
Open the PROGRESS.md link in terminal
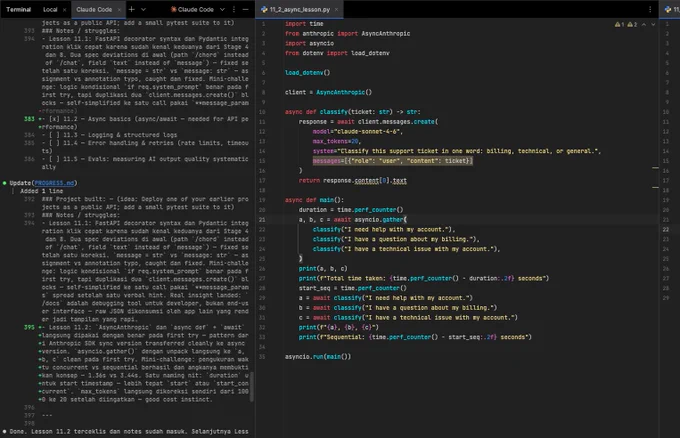point(54,183)
